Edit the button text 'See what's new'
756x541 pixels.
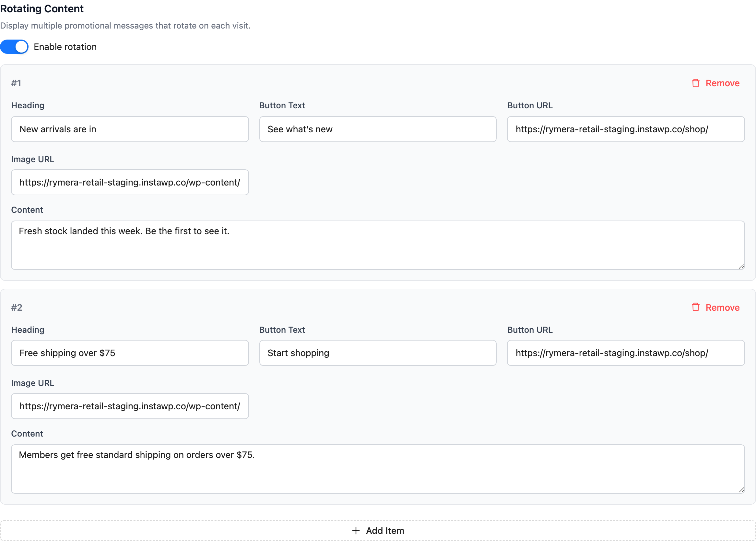[378, 129]
